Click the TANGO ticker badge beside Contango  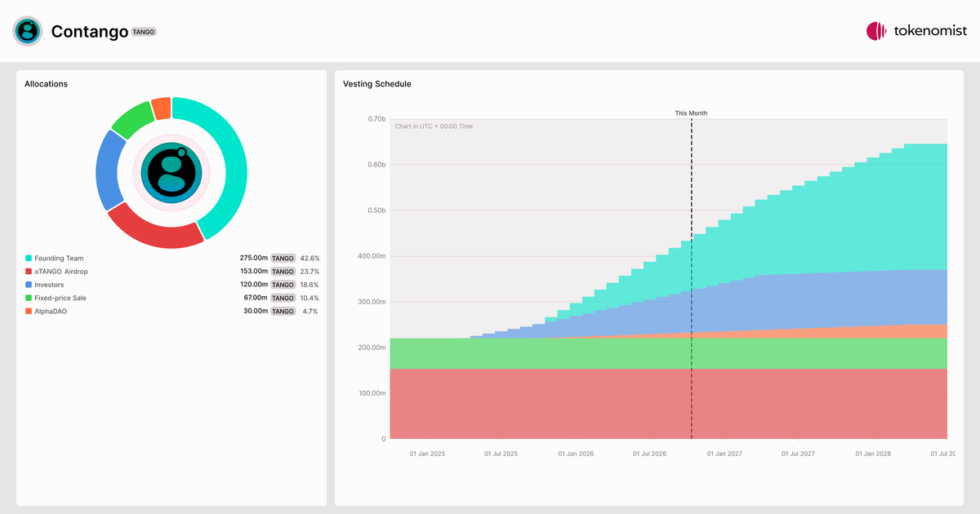(x=144, y=32)
